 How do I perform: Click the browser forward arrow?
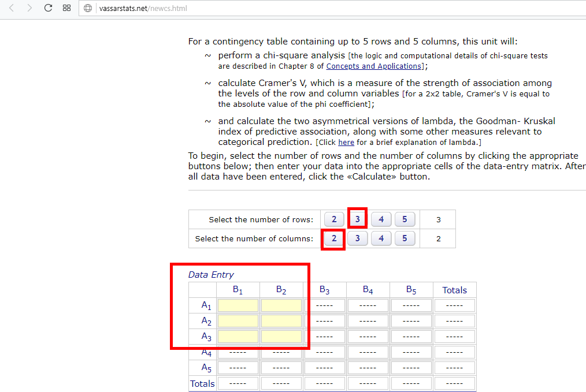point(29,8)
